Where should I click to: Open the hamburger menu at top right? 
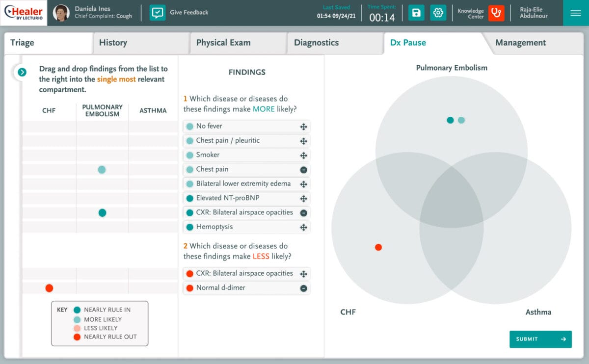575,13
